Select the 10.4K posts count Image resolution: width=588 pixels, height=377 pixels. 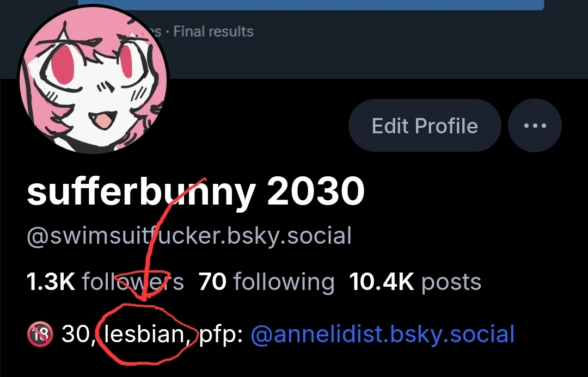415,281
